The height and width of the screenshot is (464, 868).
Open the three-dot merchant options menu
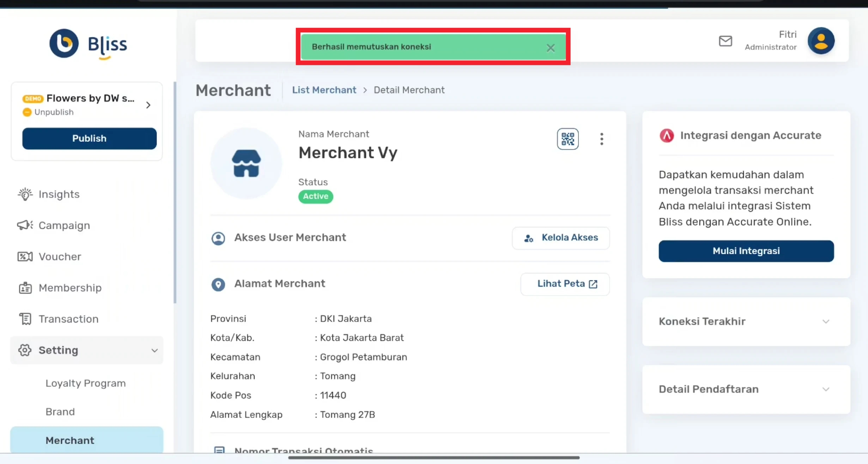(x=602, y=139)
